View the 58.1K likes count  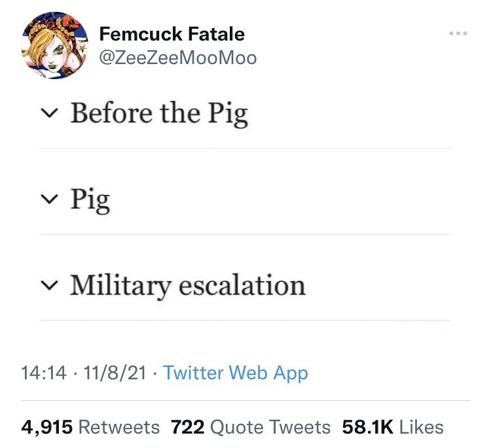tap(367, 427)
